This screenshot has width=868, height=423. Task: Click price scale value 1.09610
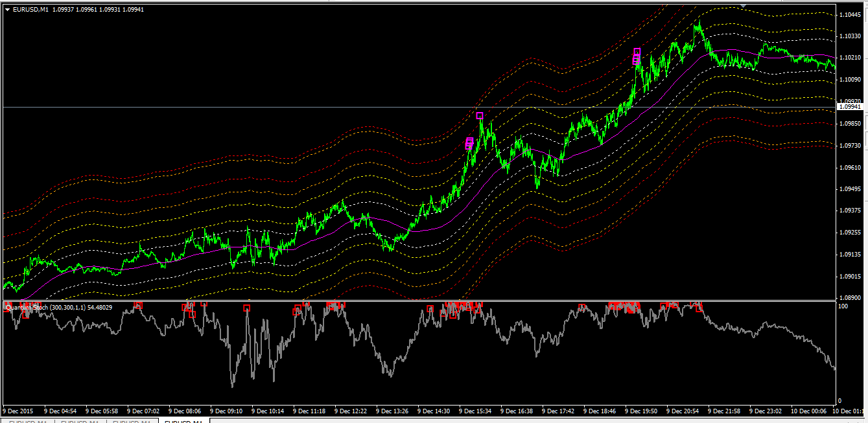850,166
